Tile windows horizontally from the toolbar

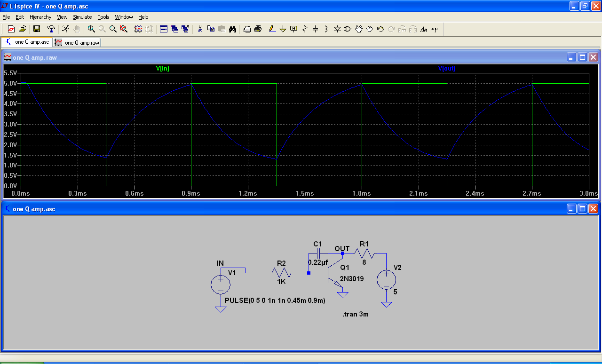[164, 29]
